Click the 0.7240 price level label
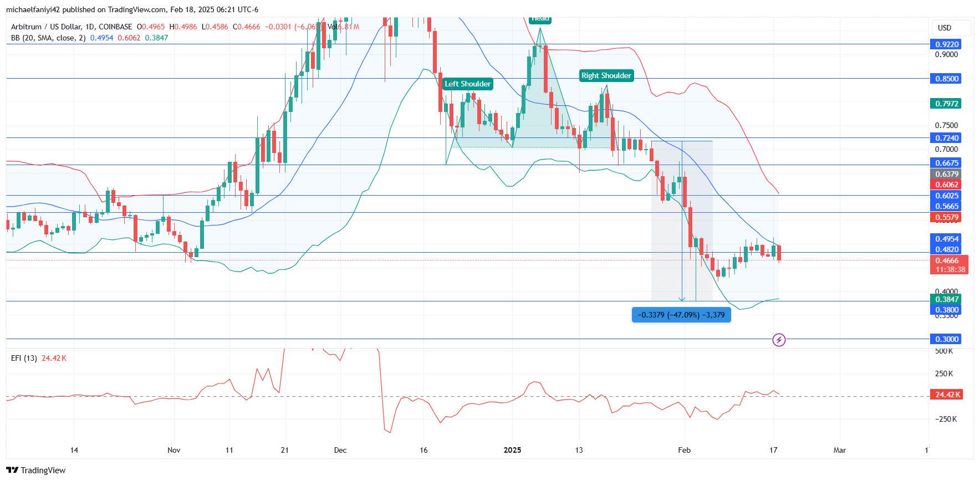 [946, 138]
